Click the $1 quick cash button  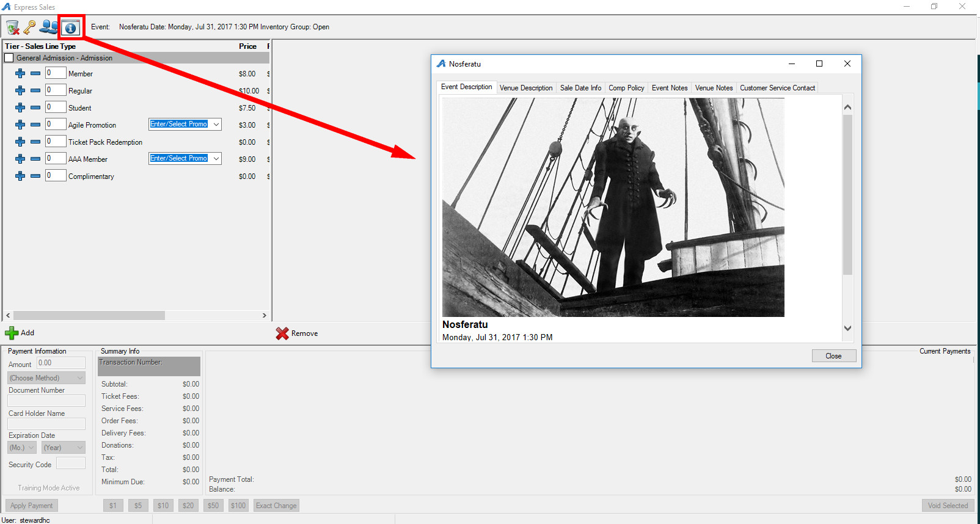click(113, 506)
